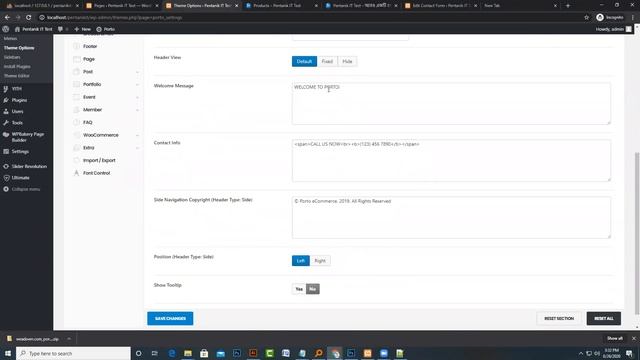Click the Font Control letter icon
640x360 pixels.
click(x=76, y=173)
